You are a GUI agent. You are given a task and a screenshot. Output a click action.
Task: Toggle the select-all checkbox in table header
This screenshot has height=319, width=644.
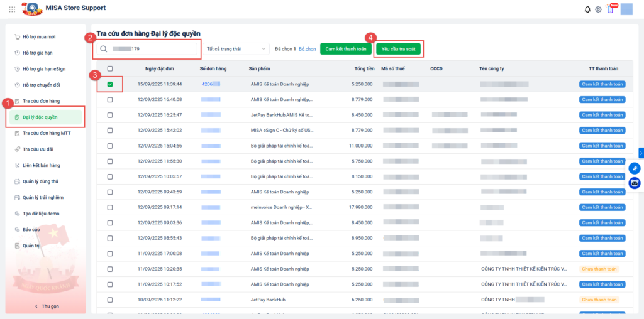click(110, 68)
